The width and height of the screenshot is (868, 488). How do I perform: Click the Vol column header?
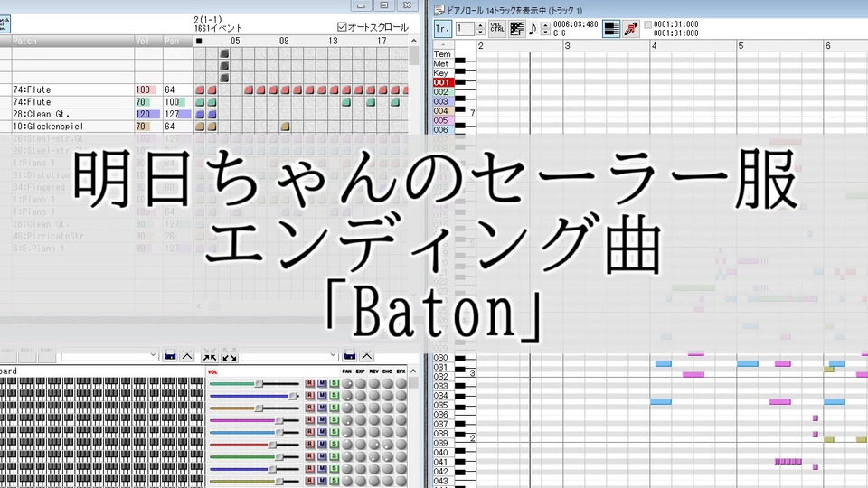[148, 41]
